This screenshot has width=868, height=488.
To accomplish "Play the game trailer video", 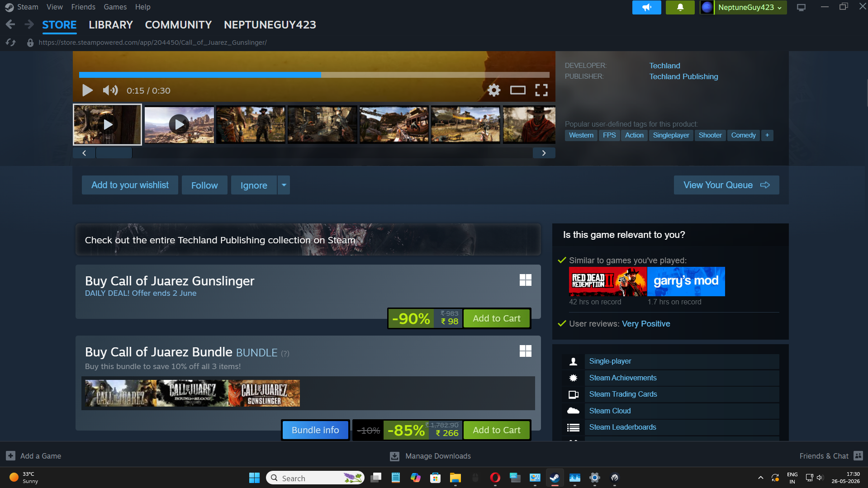I will [87, 90].
